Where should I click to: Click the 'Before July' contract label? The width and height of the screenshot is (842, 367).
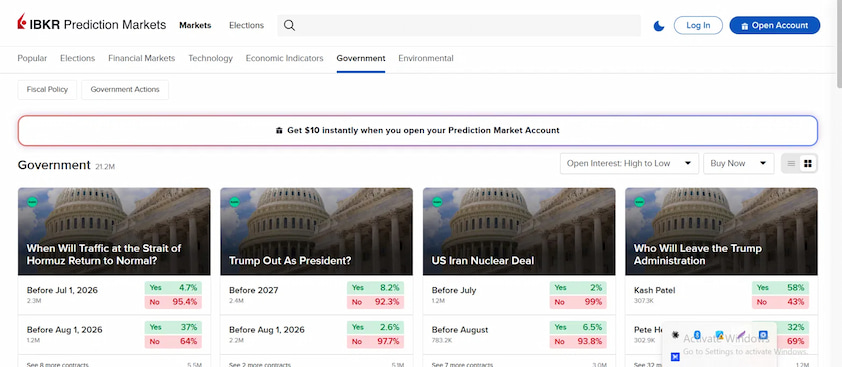tap(454, 290)
